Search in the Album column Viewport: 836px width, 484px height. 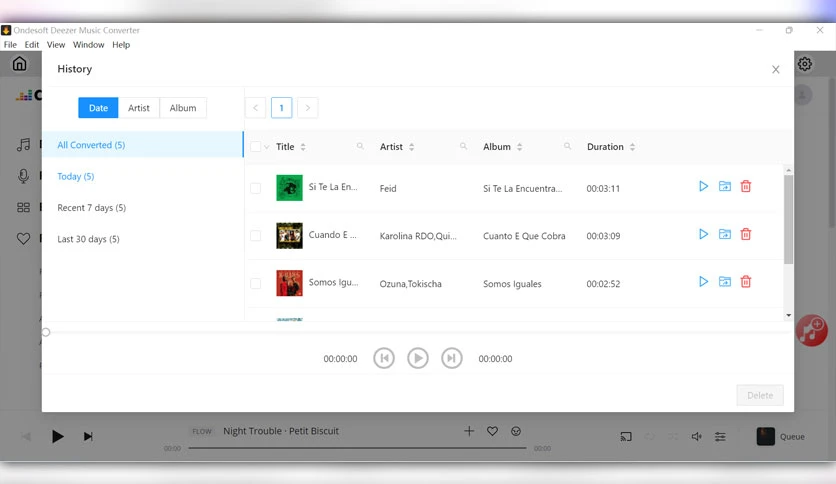click(x=567, y=146)
